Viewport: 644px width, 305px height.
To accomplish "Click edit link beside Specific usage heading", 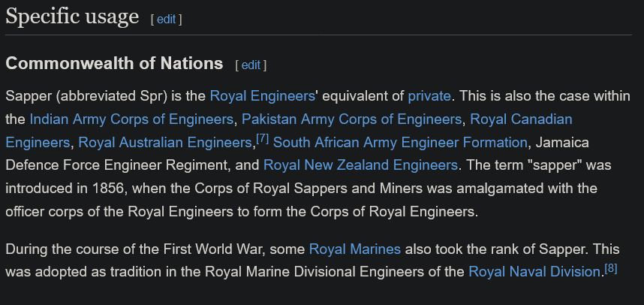I will tap(166, 19).
